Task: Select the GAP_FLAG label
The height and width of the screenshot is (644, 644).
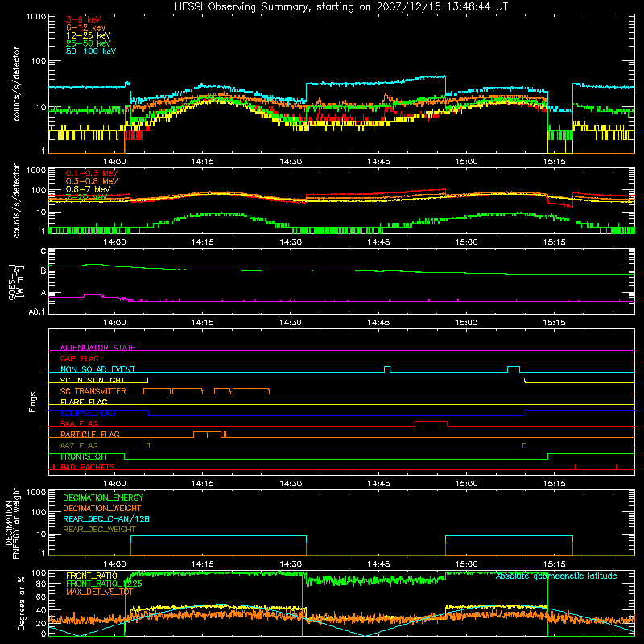Action: click(x=79, y=358)
